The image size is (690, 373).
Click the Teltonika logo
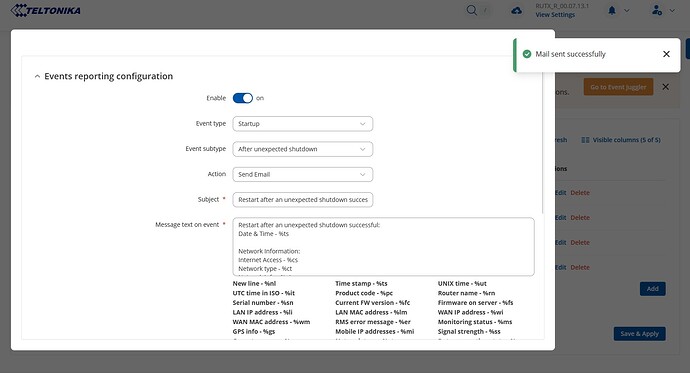click(45, 11)
